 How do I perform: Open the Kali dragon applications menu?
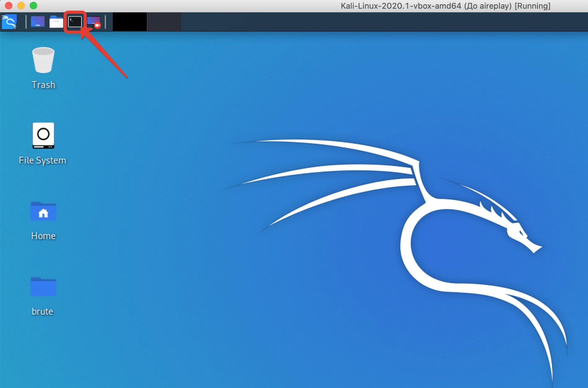point(9,22)
